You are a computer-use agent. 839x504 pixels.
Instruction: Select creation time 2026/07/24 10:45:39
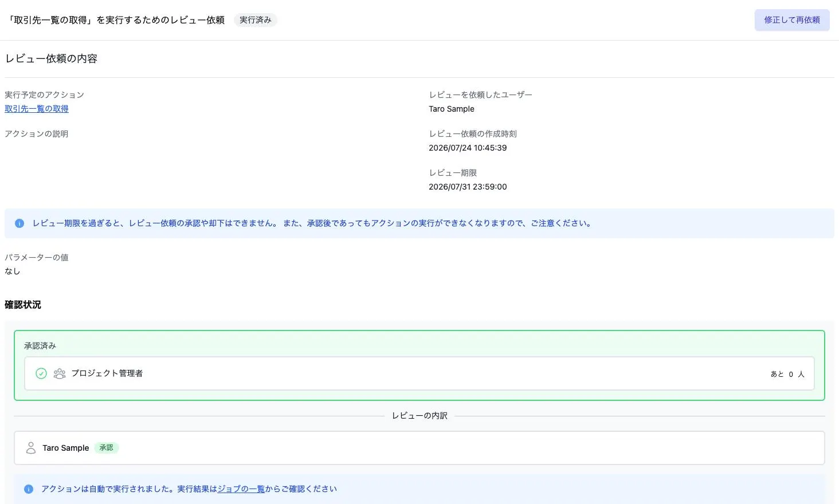468,148
